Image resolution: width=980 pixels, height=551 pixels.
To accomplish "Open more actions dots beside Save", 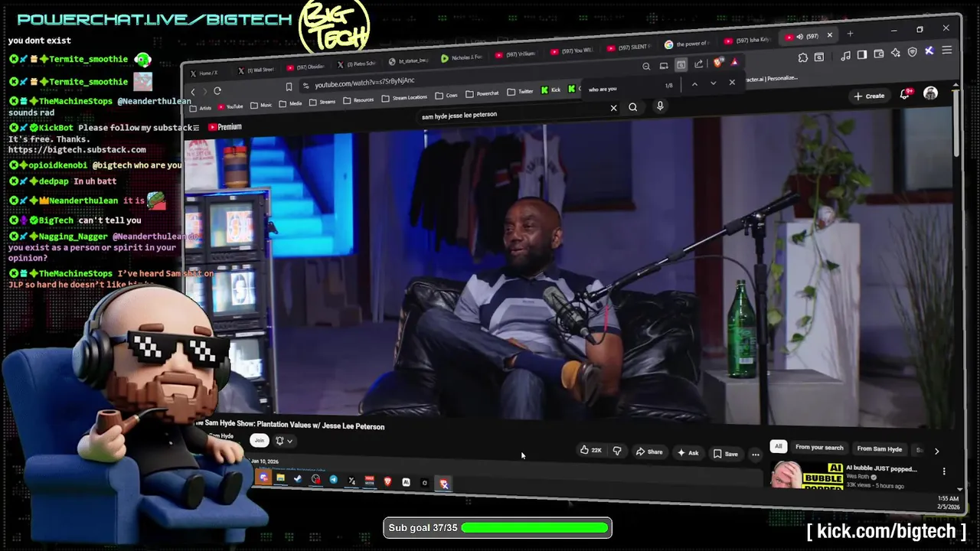I will coord(756,455).
